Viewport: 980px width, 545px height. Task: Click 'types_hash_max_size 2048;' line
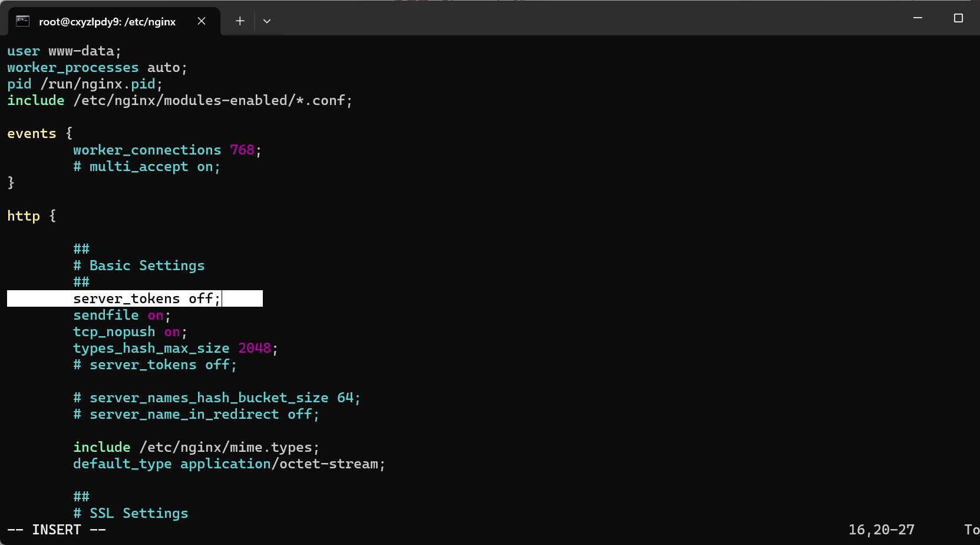tap(176, 349)
